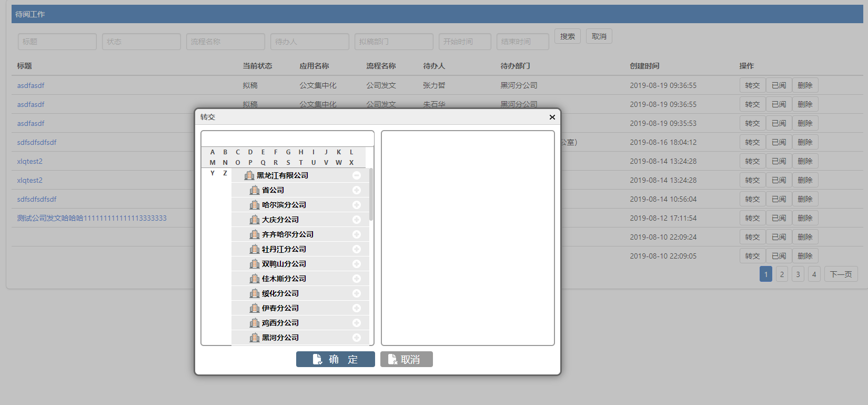Expand the 黑河分公司 node with plus
Image resolution: width=868 pixels, height=405 pixels.
pyautogui.click(x=357, y=338)
